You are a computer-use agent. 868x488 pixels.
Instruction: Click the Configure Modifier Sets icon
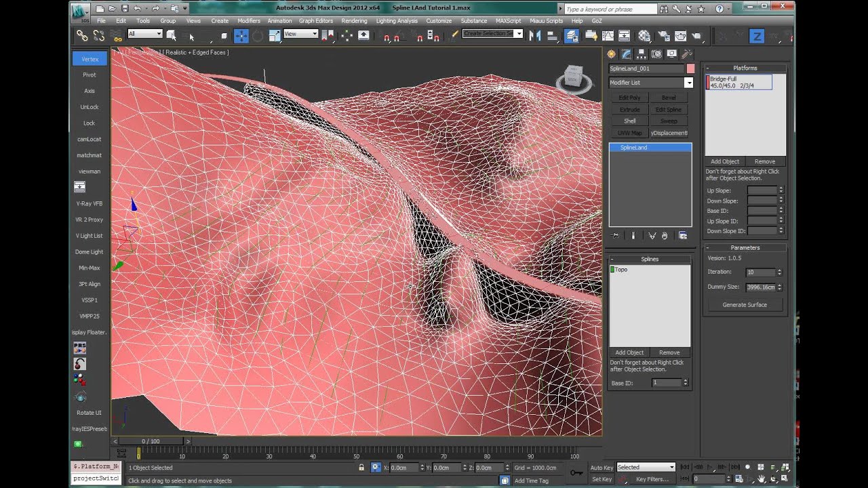coord(683,235)
